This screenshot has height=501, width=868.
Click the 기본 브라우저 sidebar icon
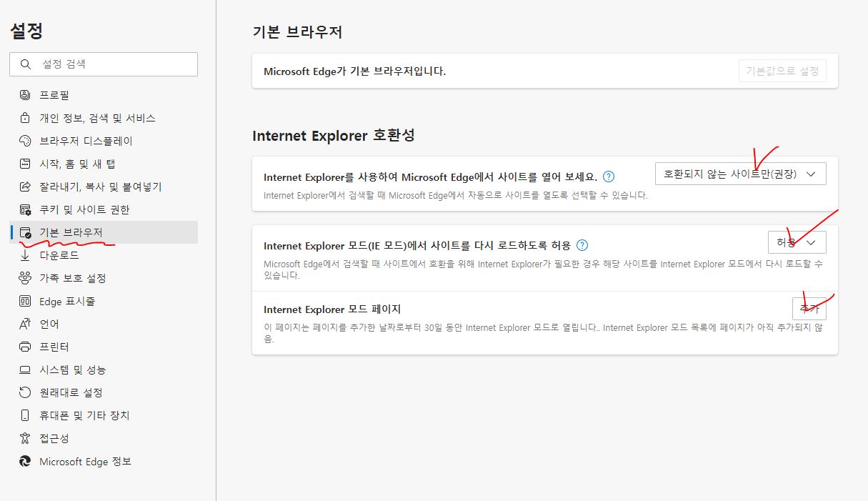pos(26,232)
